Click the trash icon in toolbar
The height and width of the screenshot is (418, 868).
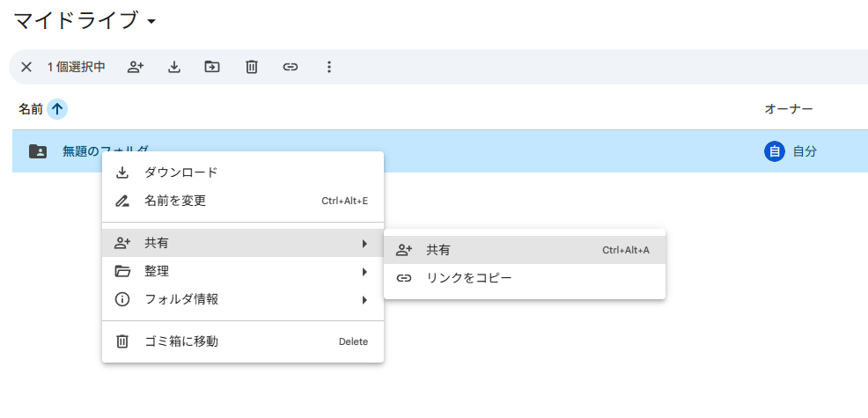(251, 67)
